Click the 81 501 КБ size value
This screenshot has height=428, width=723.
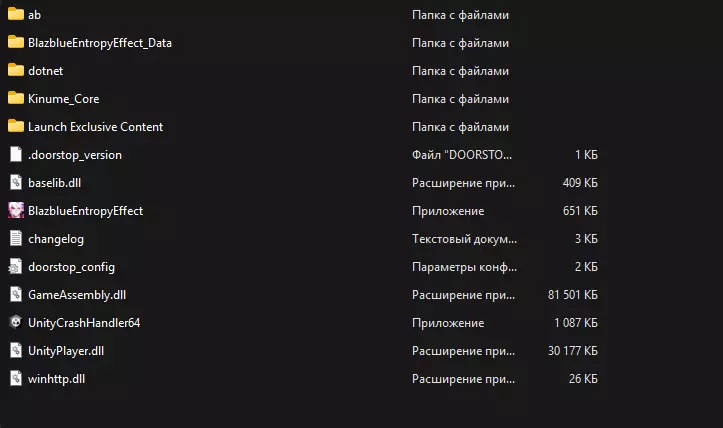pos(573,295)
